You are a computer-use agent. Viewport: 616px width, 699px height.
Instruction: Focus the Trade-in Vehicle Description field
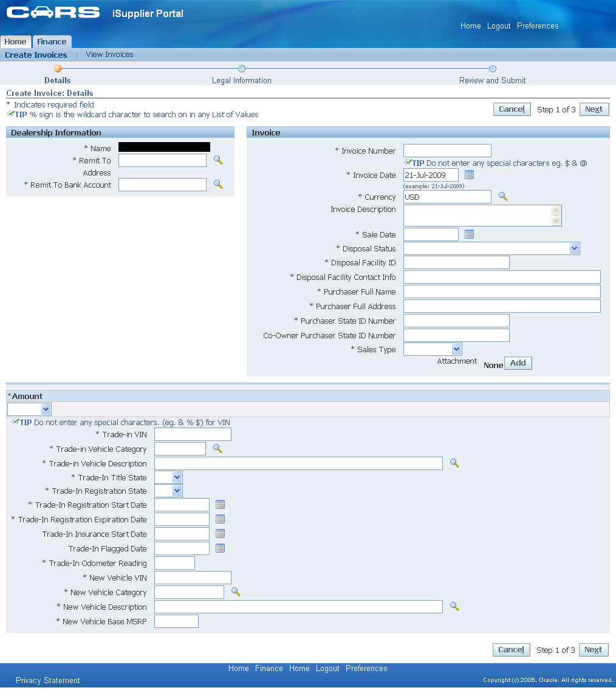coord(298,463)
